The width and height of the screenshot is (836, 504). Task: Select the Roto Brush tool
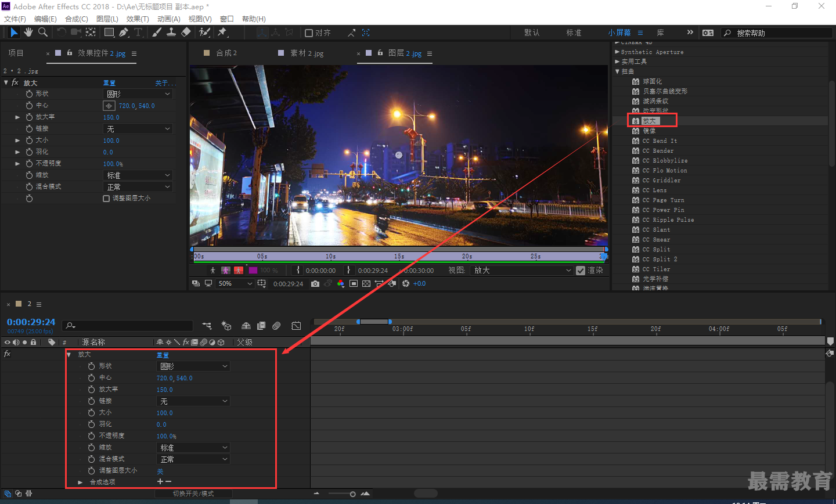coord(204,33)
